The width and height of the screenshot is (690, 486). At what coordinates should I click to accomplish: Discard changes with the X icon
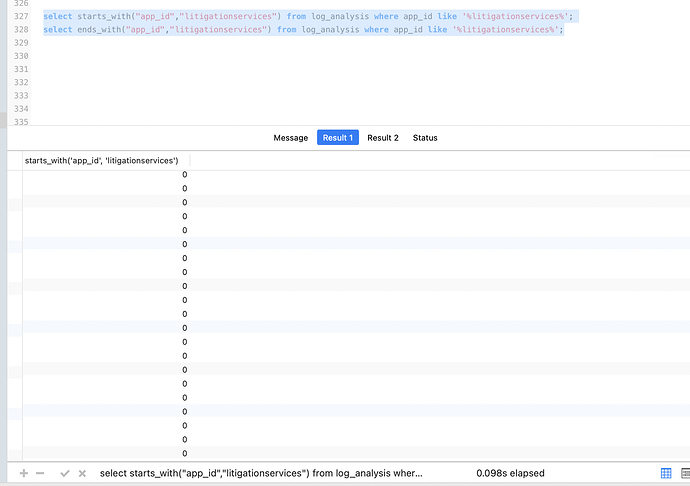pyautogui.click(x=82, y=473)
